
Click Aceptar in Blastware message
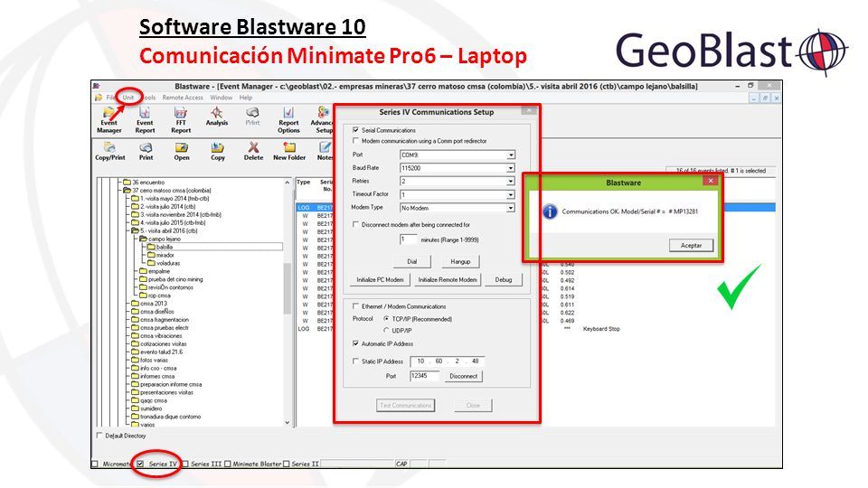click(x=691, y=245)
